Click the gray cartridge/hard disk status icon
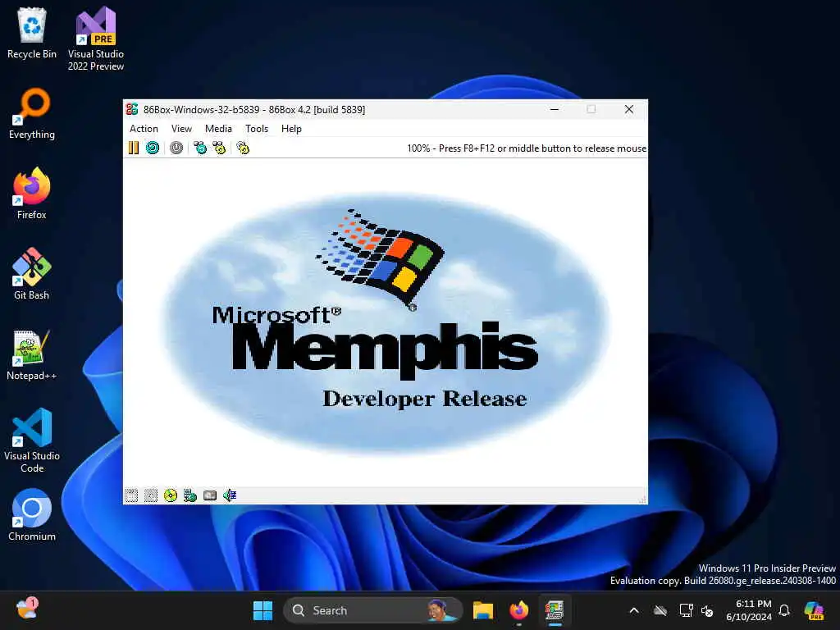The image size is (840, 630). pyautogui.click(x=210, y=495)
